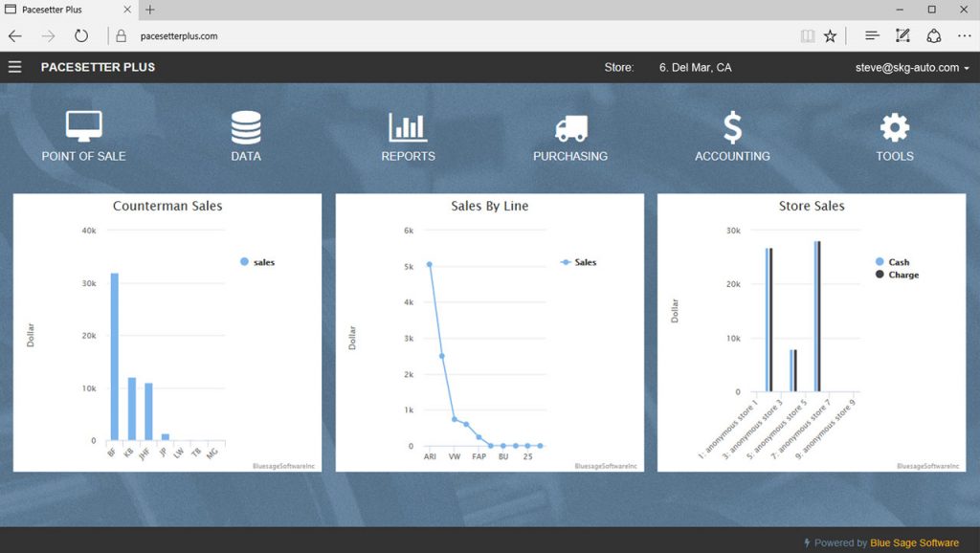Open the Reports section

click(408, 132)
